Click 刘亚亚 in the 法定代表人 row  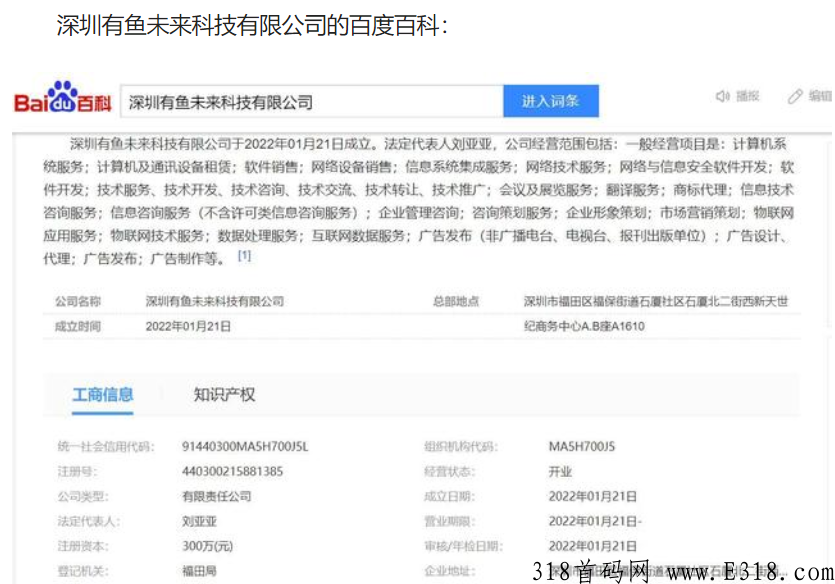[199, 521]
